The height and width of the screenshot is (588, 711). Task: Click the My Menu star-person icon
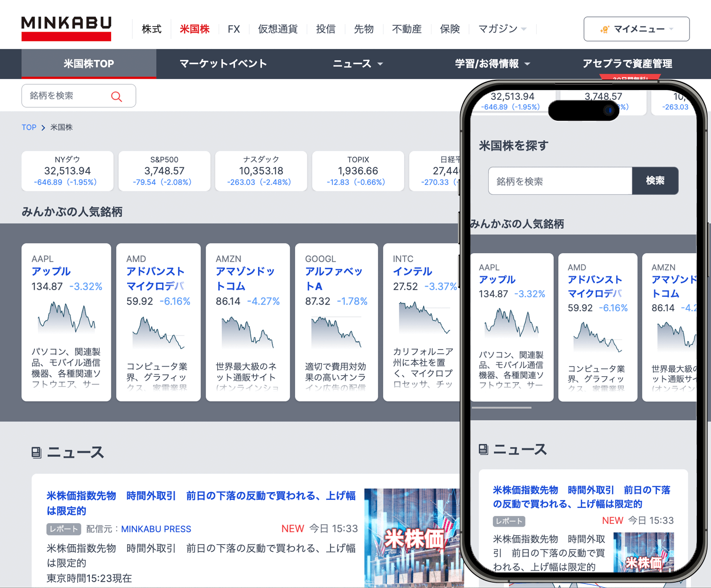pyautogui.click(x=605, y=29)
